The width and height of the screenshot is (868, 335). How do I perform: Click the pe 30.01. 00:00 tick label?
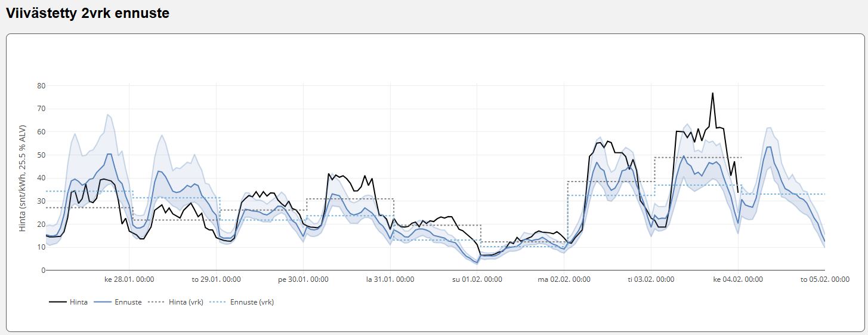pos(303,279)
